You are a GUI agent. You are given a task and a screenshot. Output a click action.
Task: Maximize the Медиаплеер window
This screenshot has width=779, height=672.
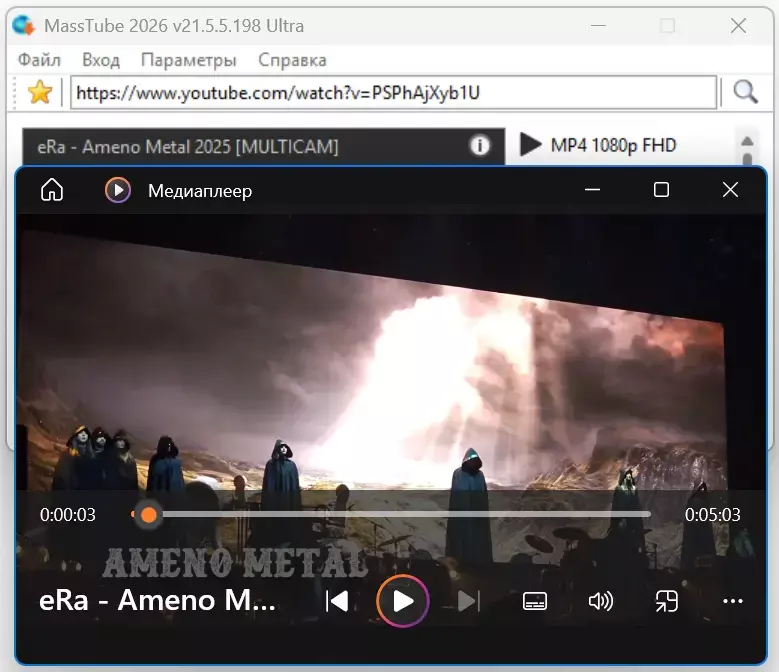[x=661, y=190]
